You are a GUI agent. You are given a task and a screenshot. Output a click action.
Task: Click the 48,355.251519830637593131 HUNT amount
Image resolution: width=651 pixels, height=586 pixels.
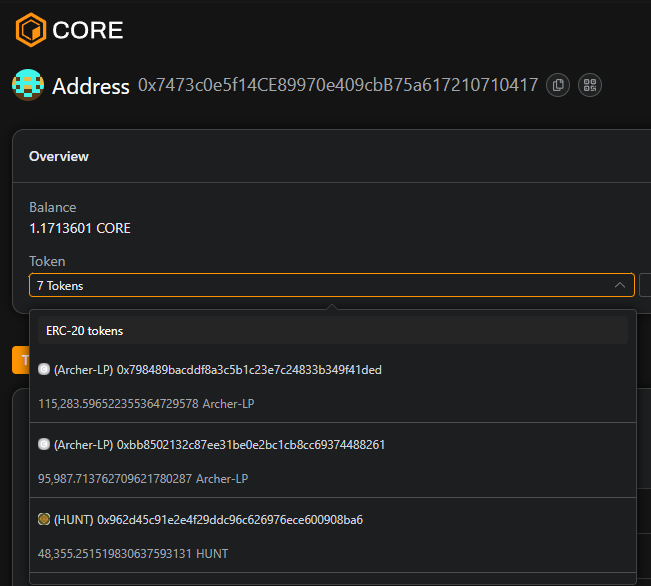pyautogui.click(x=133, y=554)
